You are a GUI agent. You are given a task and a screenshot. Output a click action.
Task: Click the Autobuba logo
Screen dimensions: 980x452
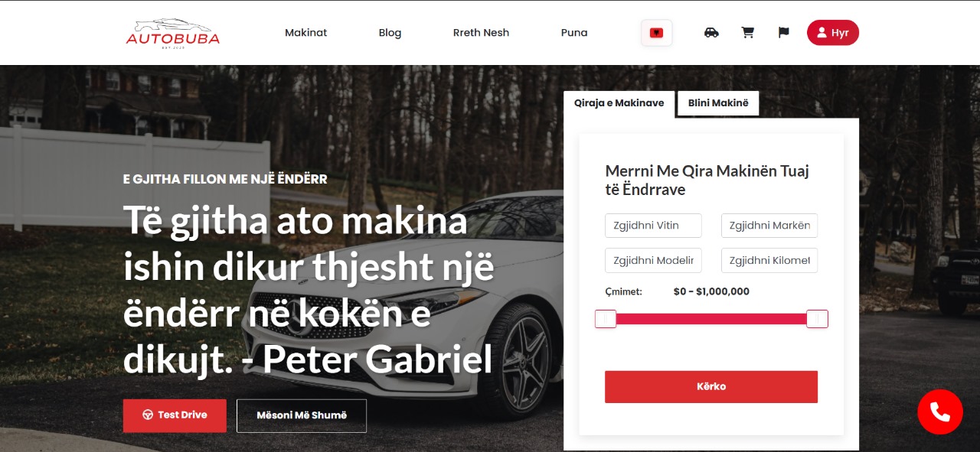173,34
